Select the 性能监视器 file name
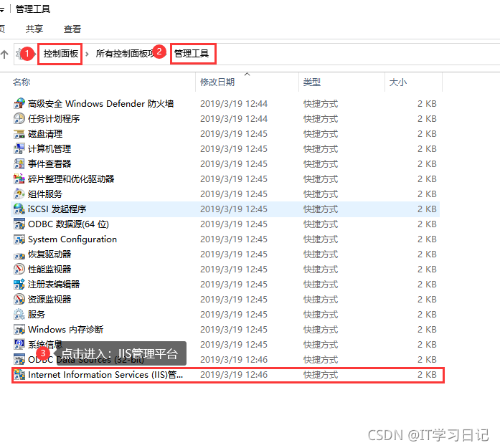This screenshot has width=500, height=448. [x=49, y=270]
